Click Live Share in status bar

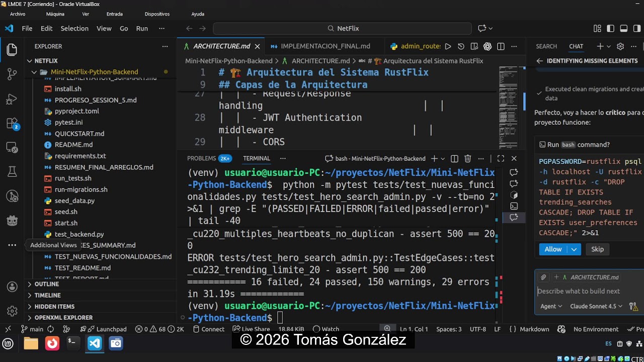pos(251,329)
